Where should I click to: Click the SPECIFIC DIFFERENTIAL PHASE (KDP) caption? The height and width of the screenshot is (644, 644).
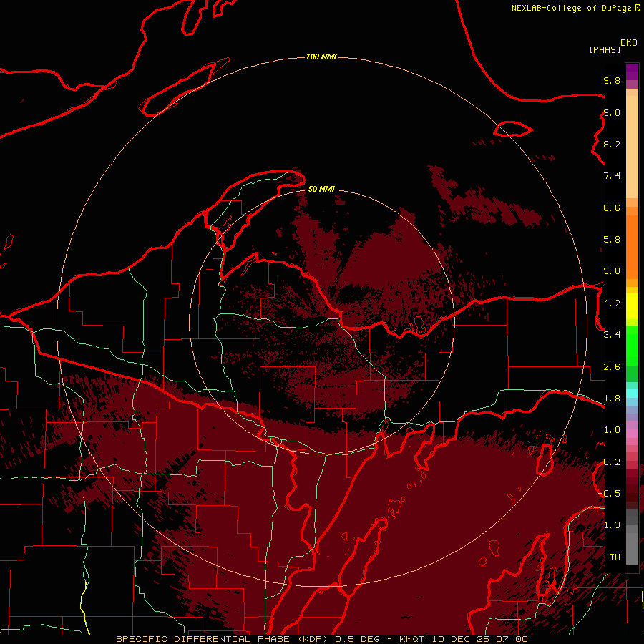pos(223,639)
